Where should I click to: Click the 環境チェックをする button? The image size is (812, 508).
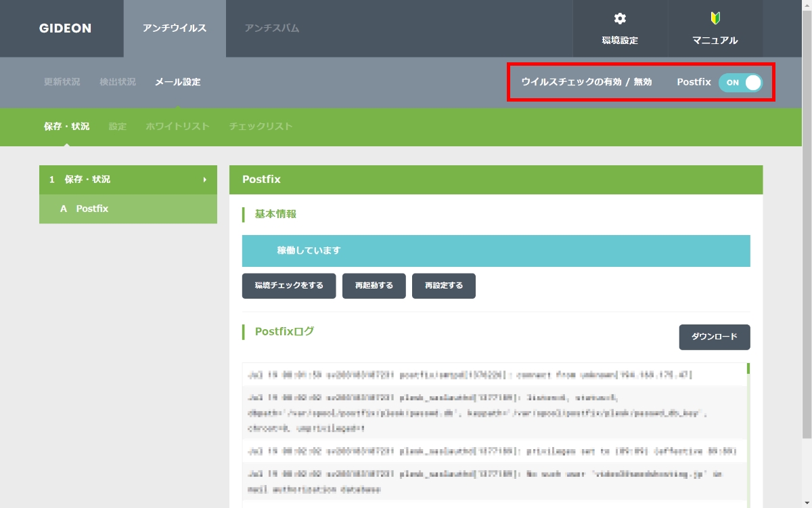tap(289, 286)
